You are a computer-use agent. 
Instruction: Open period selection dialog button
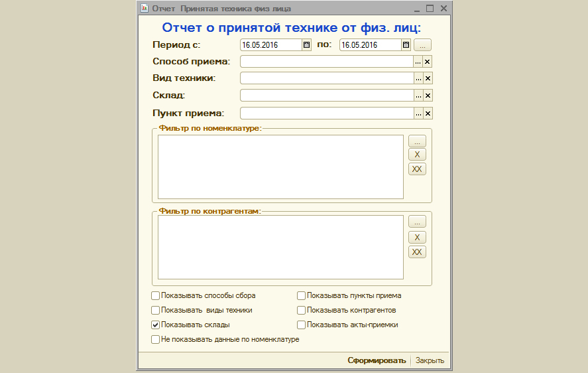click(x=422, y=45)
